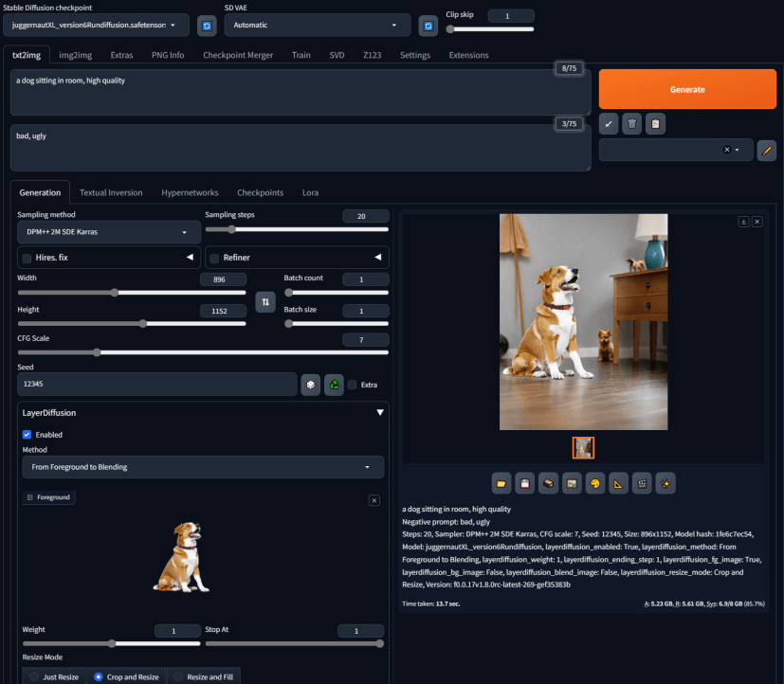Open the SVD tab
The height and width of the screenshot is (684, 784).
337,55
